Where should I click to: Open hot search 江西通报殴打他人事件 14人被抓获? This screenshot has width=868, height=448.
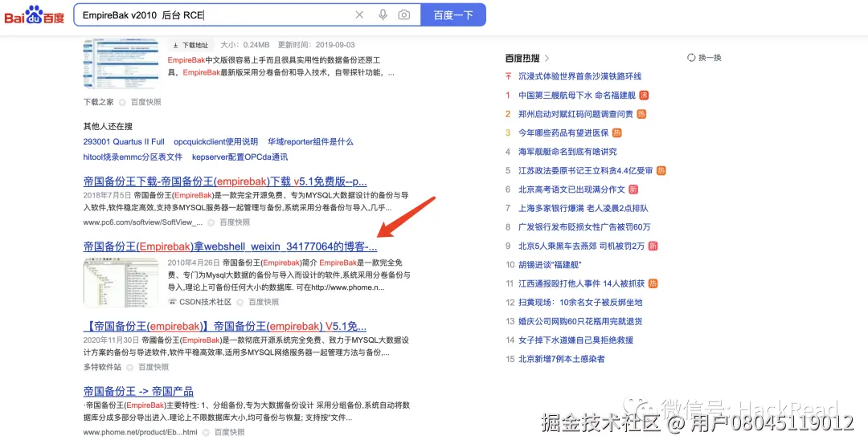click(581, 283)
